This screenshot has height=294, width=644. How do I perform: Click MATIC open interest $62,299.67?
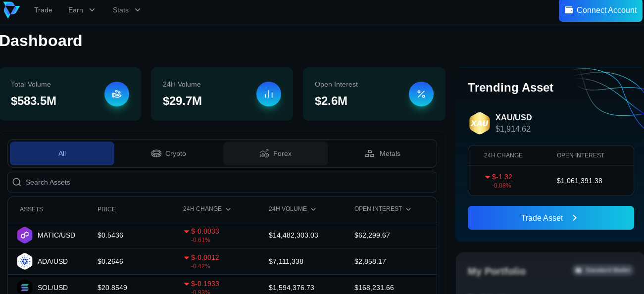372,235
